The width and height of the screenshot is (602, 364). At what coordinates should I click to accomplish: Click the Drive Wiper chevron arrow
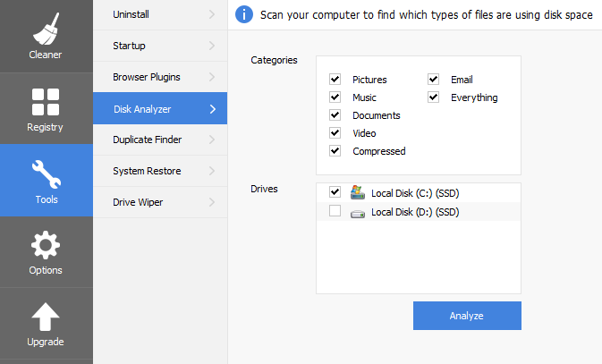[212, 202]
